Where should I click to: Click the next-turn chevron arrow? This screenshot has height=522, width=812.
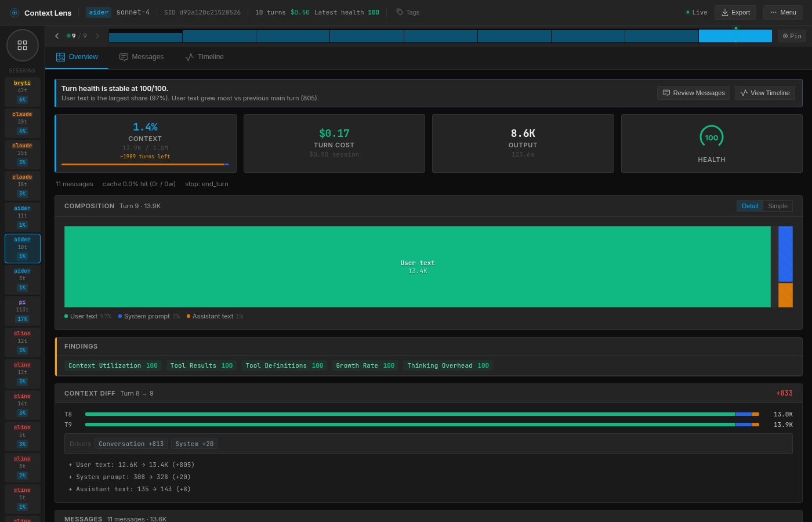pyautogui.click(x=97, y=35)
